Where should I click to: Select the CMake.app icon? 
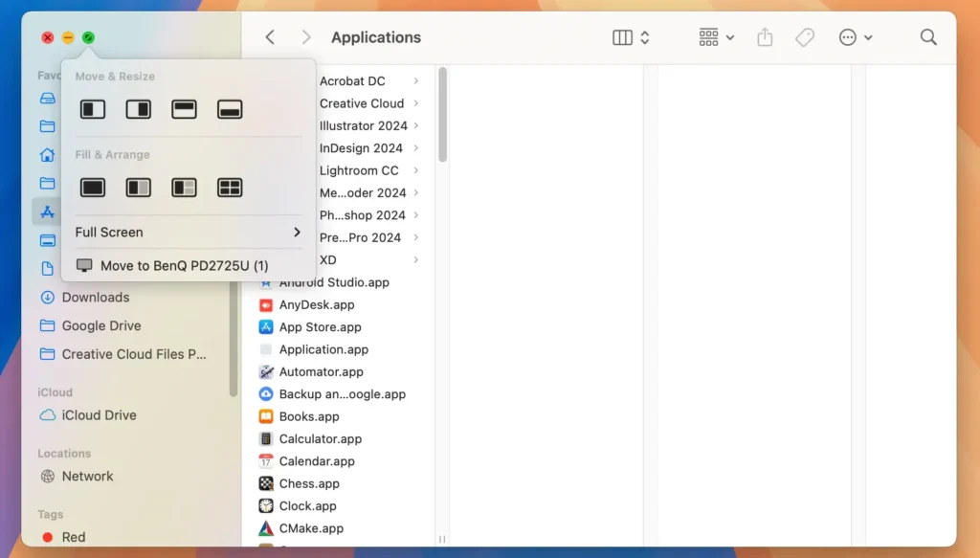click(x=266, y=528)
